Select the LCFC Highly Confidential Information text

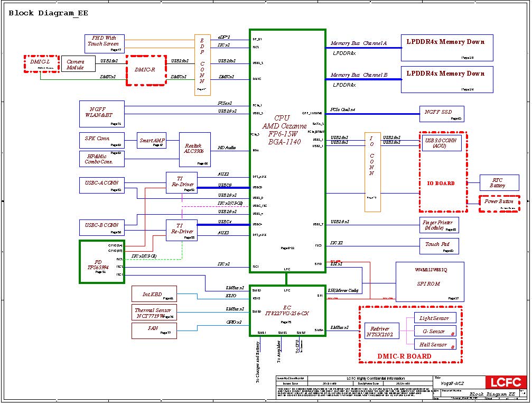coord(376,378)
